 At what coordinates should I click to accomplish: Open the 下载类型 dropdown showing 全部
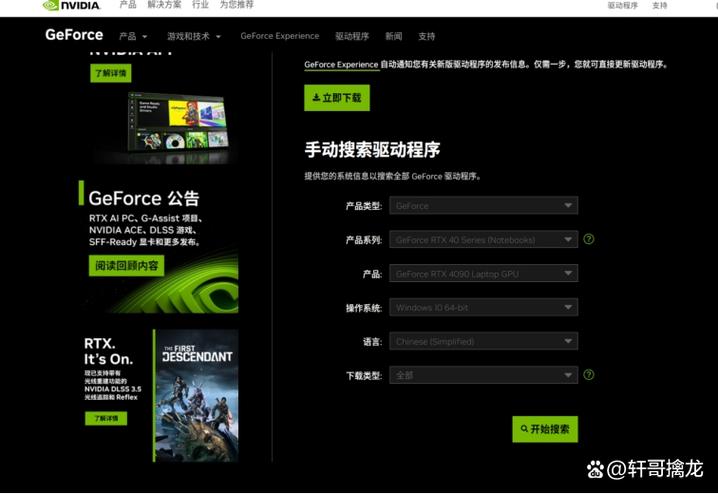pyautogui.click(x=484, y=375)
